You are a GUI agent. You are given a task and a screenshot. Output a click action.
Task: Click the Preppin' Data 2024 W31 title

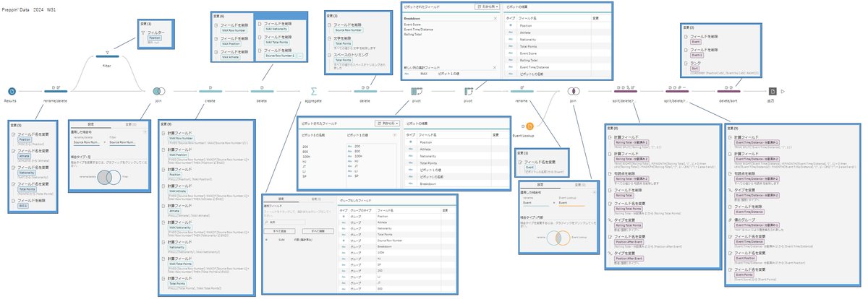(x=28, y=11)
